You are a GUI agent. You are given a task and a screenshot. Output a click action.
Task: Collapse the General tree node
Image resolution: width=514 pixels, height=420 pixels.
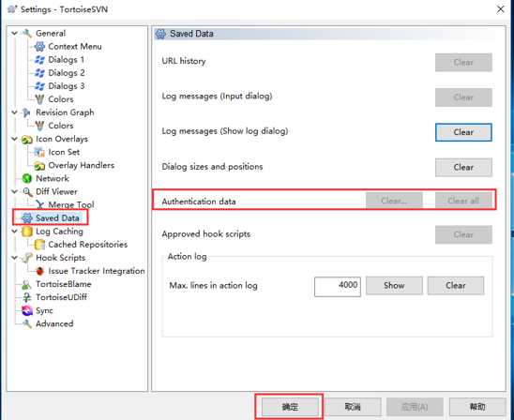click(14, 33)
